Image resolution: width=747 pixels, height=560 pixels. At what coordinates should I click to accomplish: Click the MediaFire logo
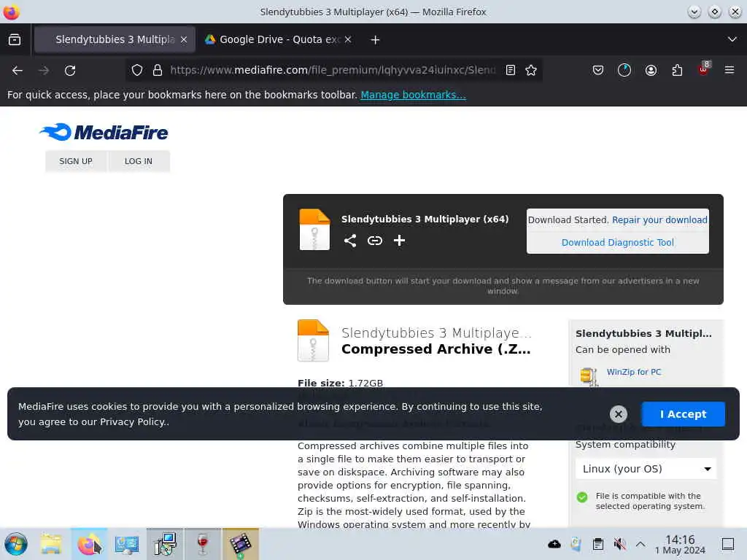click(x=104, y=132)
